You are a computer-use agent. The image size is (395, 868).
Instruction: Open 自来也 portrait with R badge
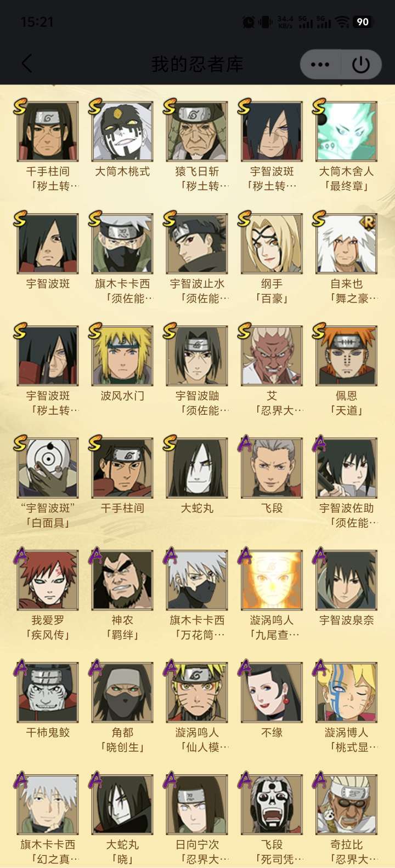(x=346, y=244)
